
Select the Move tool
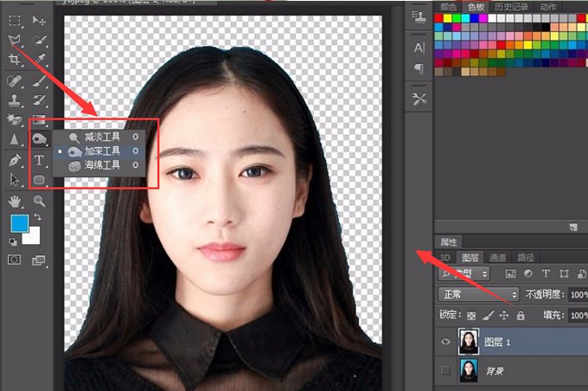click(x=39, y=20)
